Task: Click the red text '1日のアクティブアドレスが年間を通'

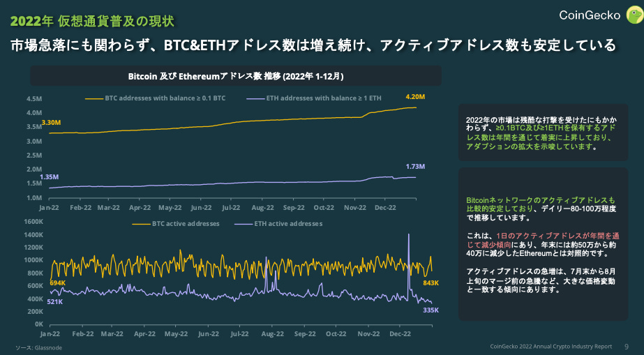Action: [557, 236]
